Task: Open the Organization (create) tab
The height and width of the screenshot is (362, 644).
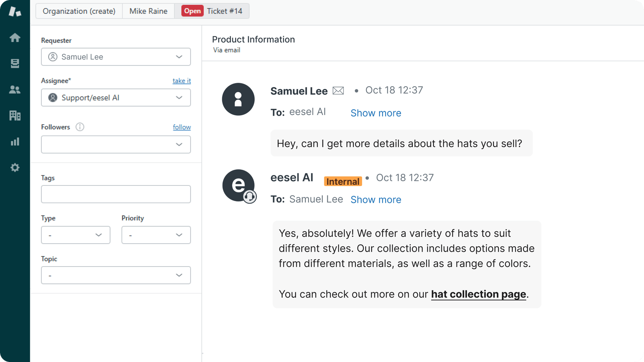Action: [79, 11]
